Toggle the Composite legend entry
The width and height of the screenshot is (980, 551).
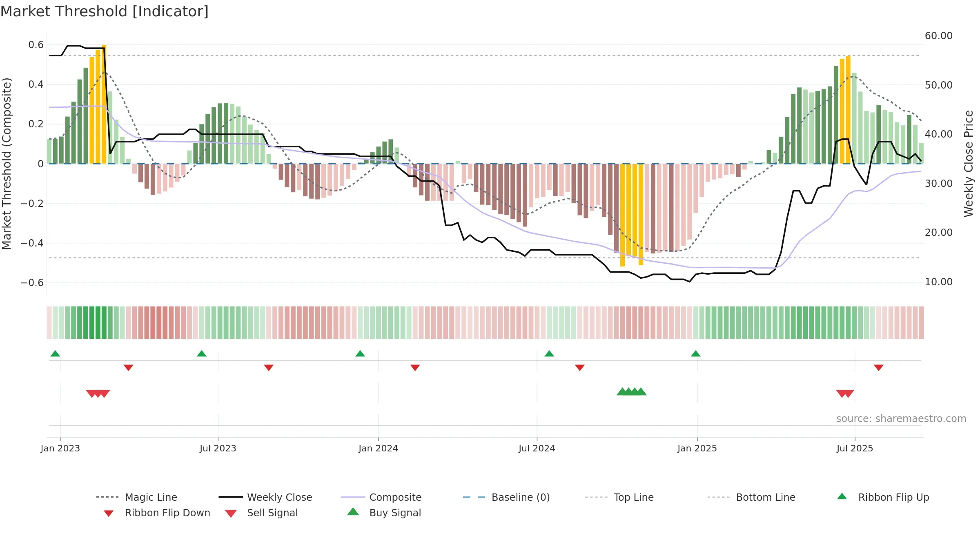(x=381, y=497)
